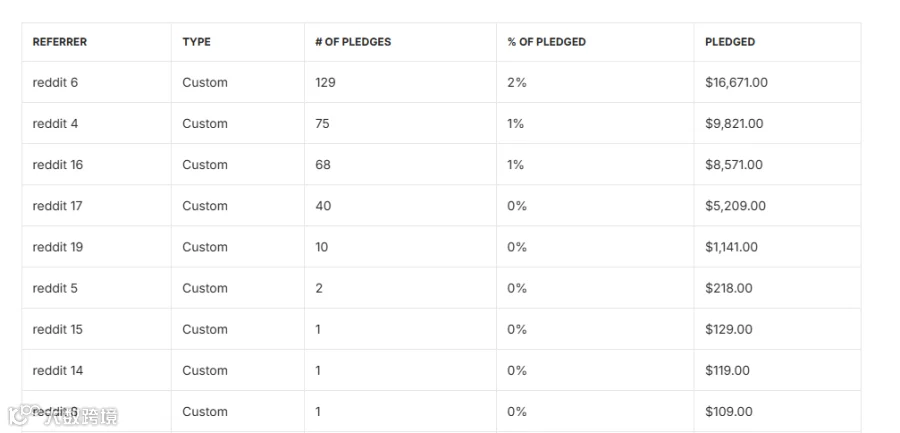
Task: Select the reddit 14 referrer cell
Action: pos(58,370)
